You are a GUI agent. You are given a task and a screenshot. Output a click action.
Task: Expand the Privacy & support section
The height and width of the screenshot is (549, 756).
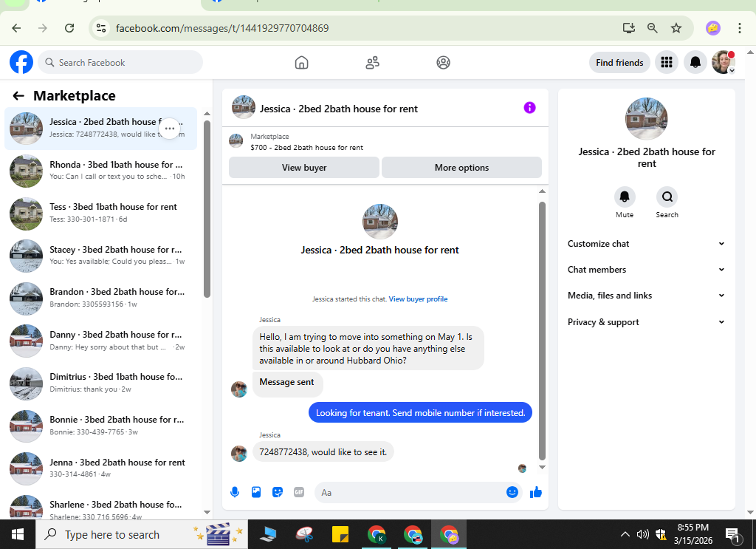(646, 321)
